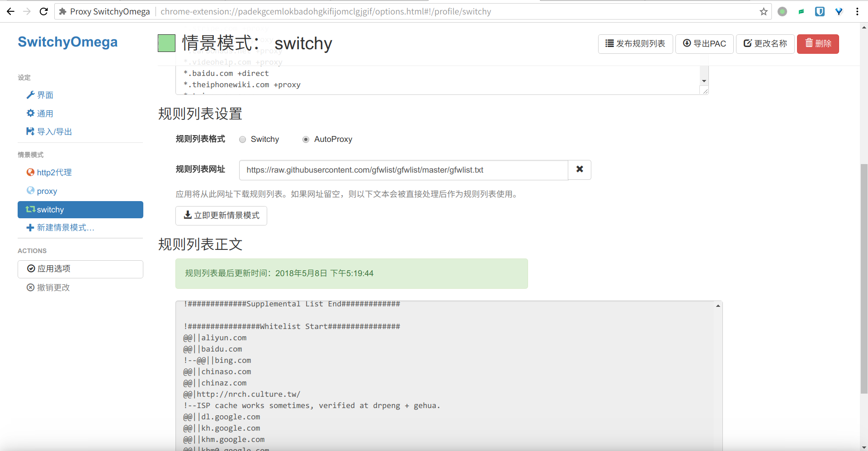Click the @@||kh.google.com line
This screenshot has height=451, width=868.
pos(222,428)
